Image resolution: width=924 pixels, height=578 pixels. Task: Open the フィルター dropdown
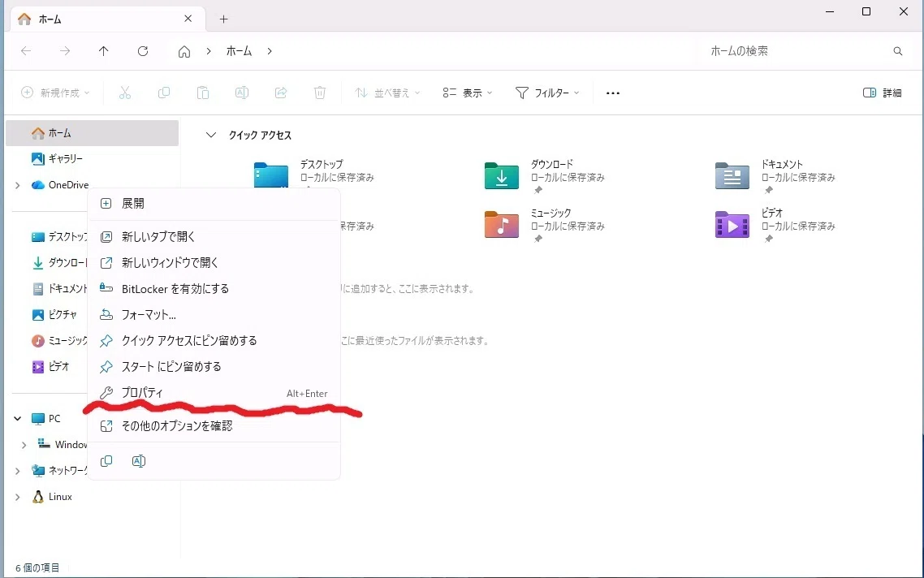pos(547,93)
